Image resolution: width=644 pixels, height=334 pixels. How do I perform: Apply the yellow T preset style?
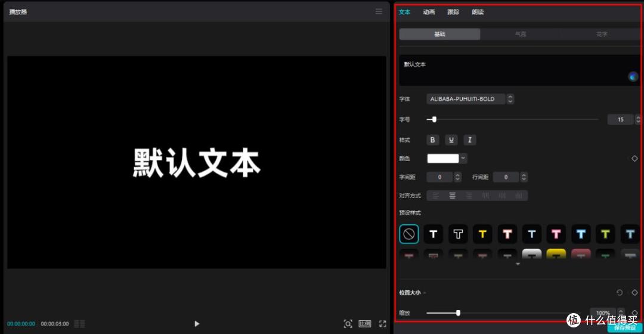[x=482, y=234]
